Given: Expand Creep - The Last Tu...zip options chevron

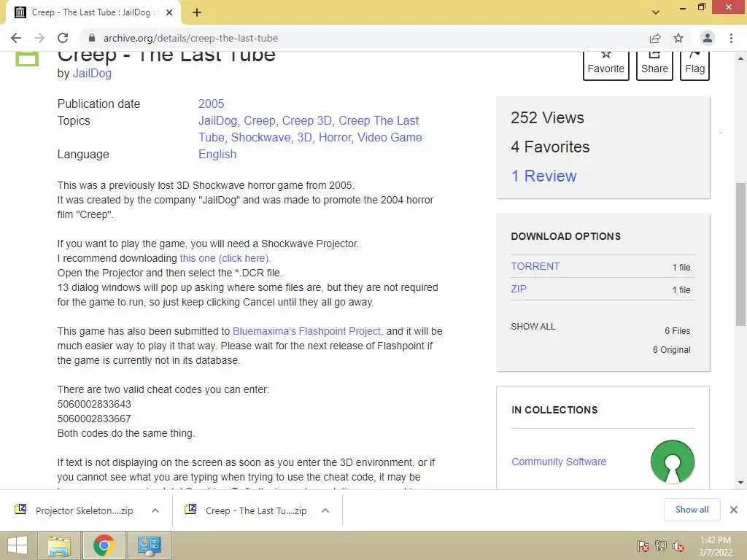Looking at the screenshot, I should coord(325,510).
